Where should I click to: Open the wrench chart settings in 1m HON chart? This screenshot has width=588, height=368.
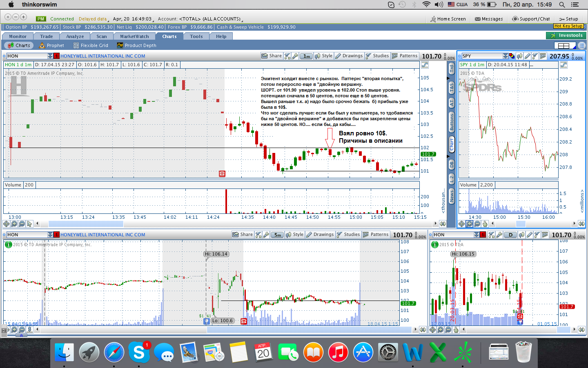tap(295, 56)
